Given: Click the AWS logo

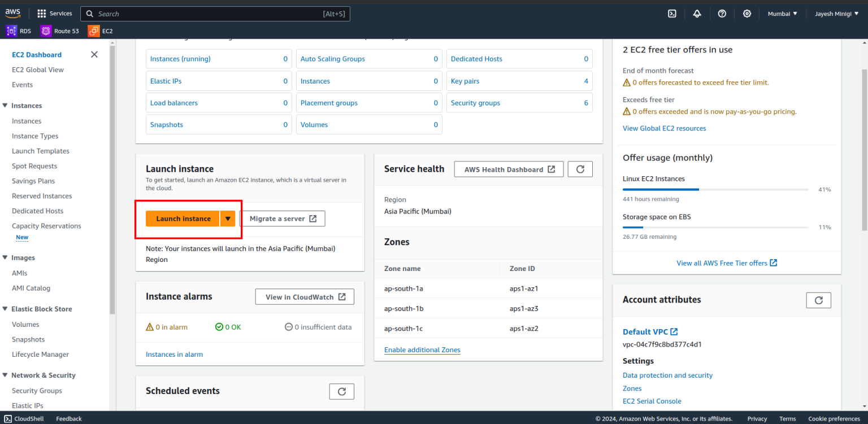Looking at the screenshot, I should (x=12, y=13).
